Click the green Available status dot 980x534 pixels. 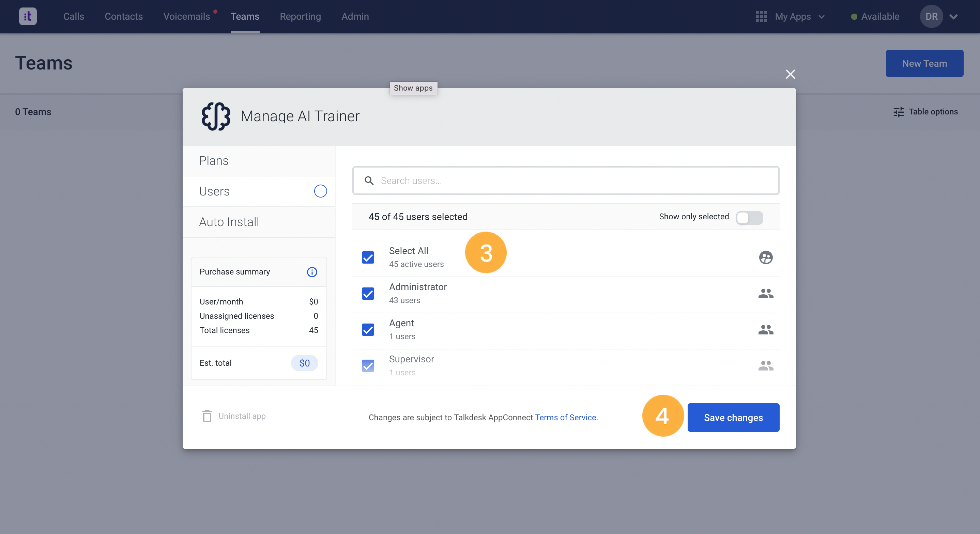point(854,17)
